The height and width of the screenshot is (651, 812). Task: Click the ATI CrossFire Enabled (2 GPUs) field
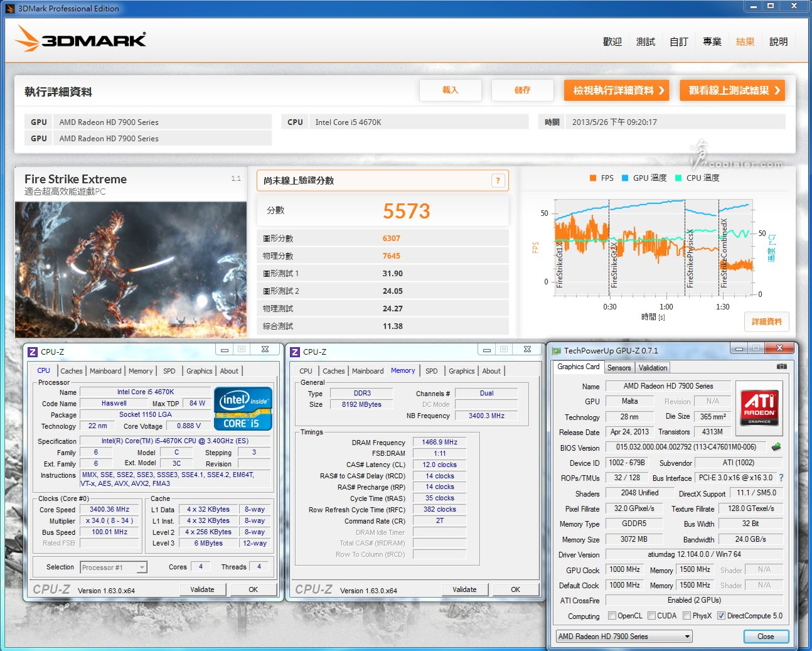pyautogui.click(x=694, y=601)
